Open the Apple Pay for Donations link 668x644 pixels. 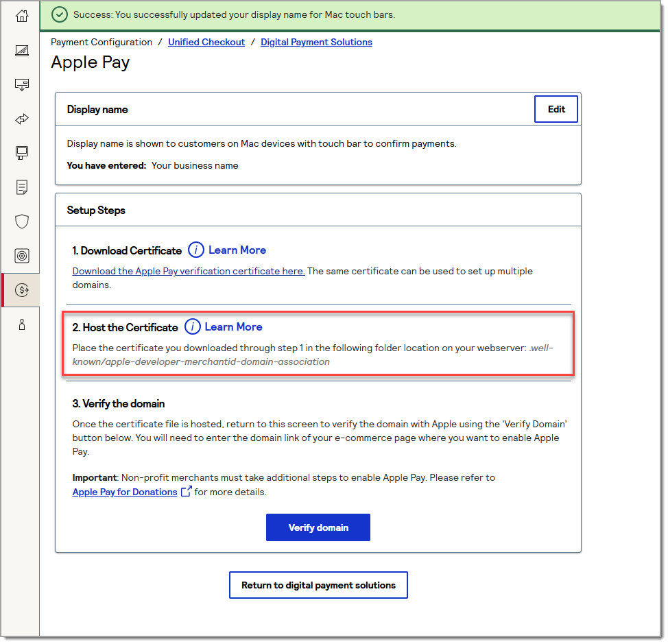pos(125,492)
